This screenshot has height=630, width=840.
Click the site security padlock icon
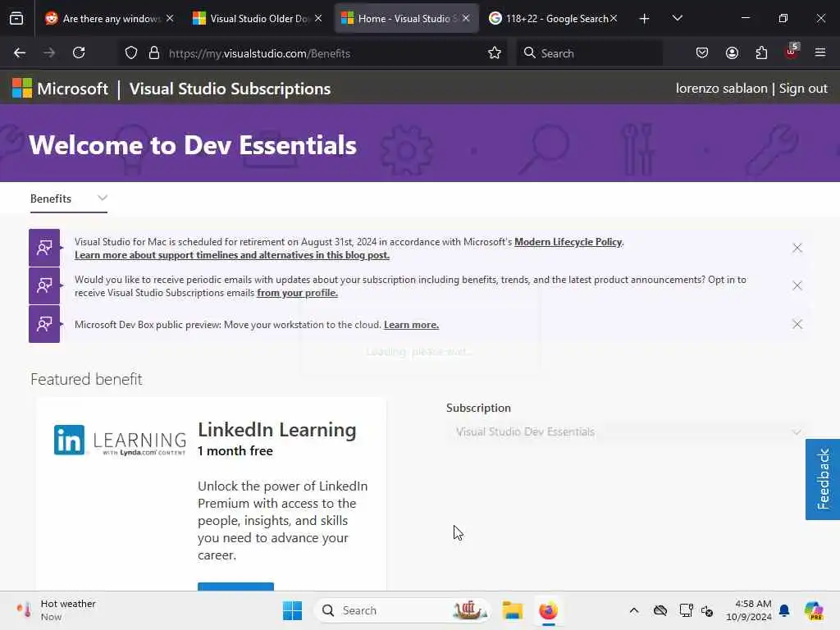point(154,53)
